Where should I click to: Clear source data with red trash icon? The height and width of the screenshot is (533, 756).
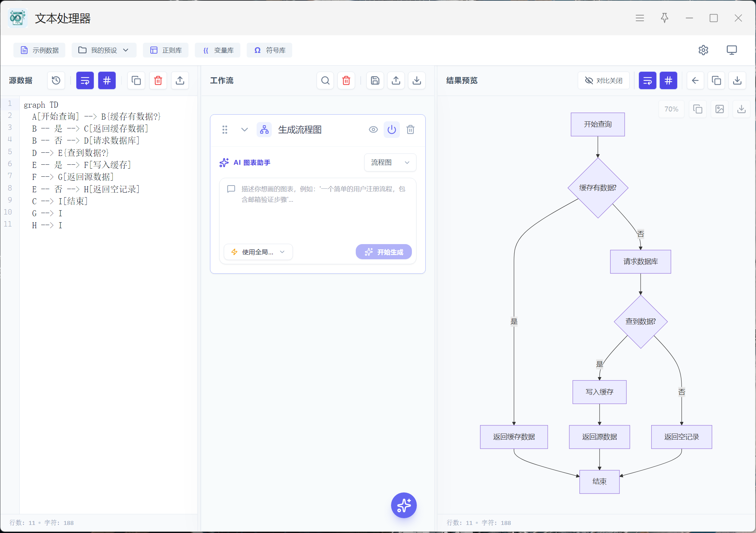click(158, 80)
